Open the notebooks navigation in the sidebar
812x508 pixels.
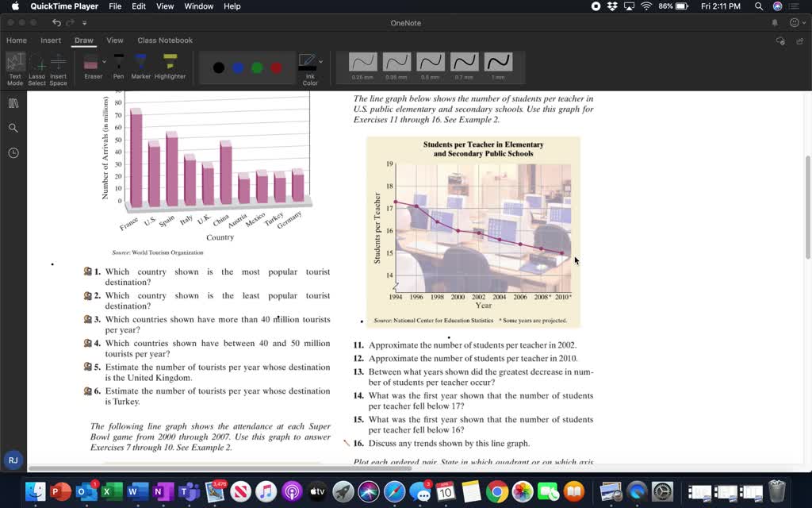13,103
